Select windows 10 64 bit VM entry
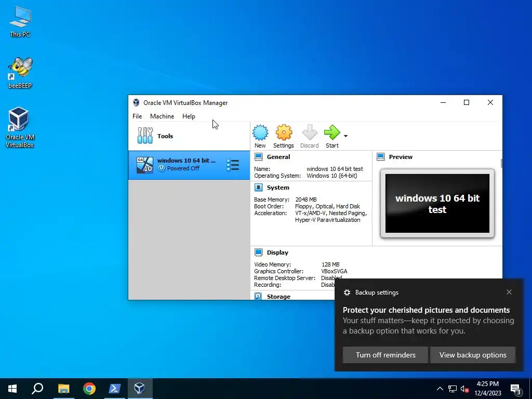532x399 pixels. click(189, 165)
